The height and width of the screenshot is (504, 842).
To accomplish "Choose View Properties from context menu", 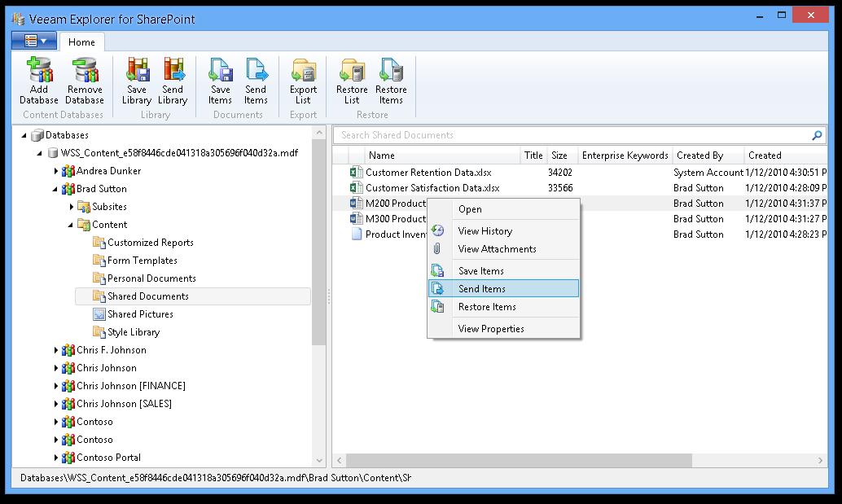I will click(x=504, y=328).
